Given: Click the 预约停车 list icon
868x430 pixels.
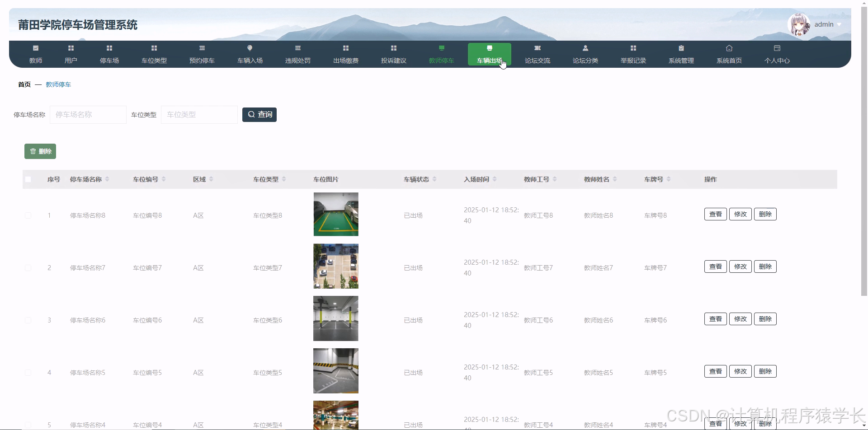Looking at the screenshot, I should tap(202, 48).
